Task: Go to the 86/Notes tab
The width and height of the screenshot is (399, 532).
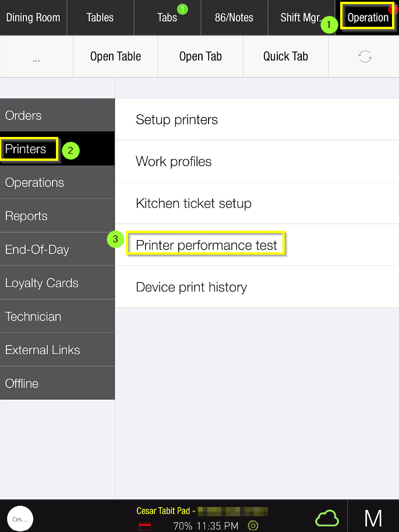Action: 234,17
